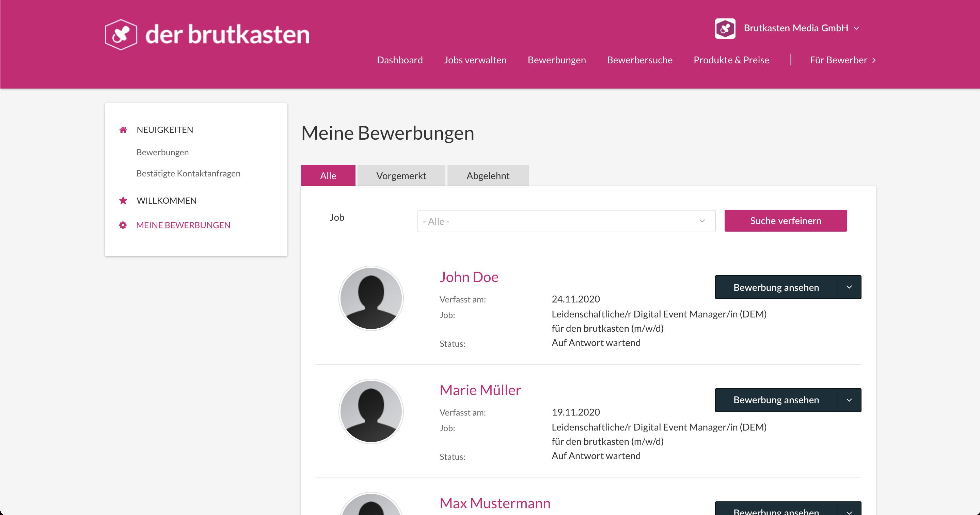Expand Marie Müller's application action arrow
Screen dimensions: 980x515
point(849,400)
